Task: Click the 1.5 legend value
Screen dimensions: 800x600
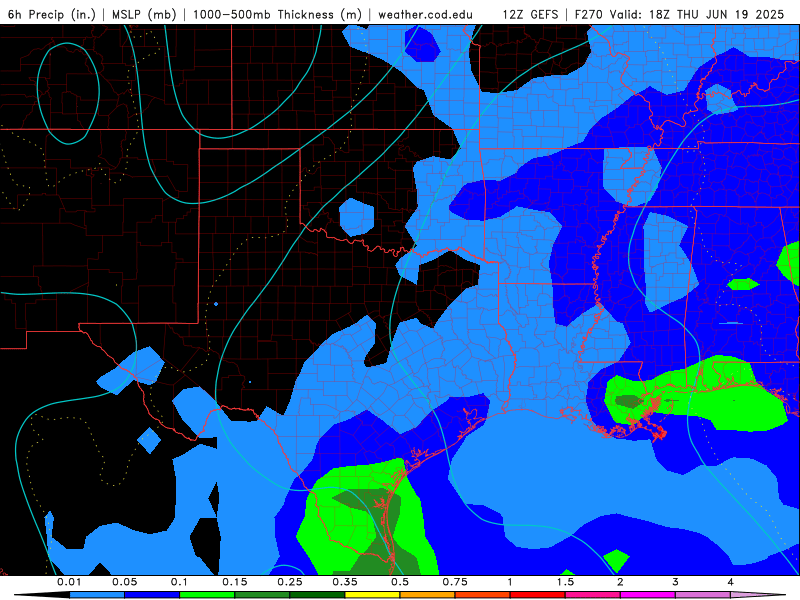Action: [565, 582]
